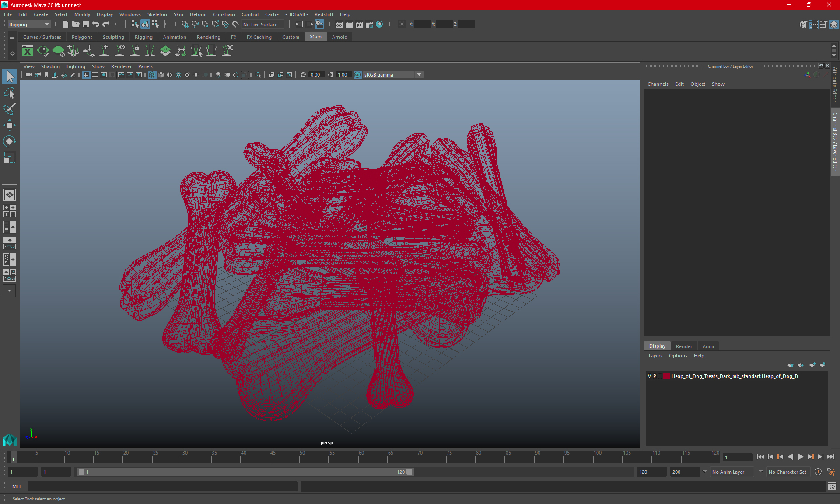This screenshot has height=504, width=840.
Task: Click the Save scene icon
Action: (86, 24)
